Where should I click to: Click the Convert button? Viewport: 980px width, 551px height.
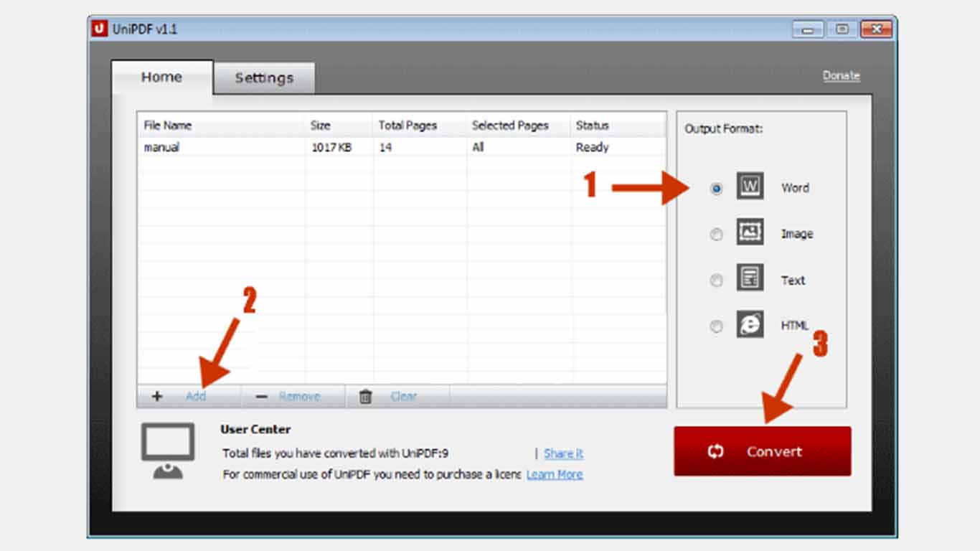(x=763, y=451)
